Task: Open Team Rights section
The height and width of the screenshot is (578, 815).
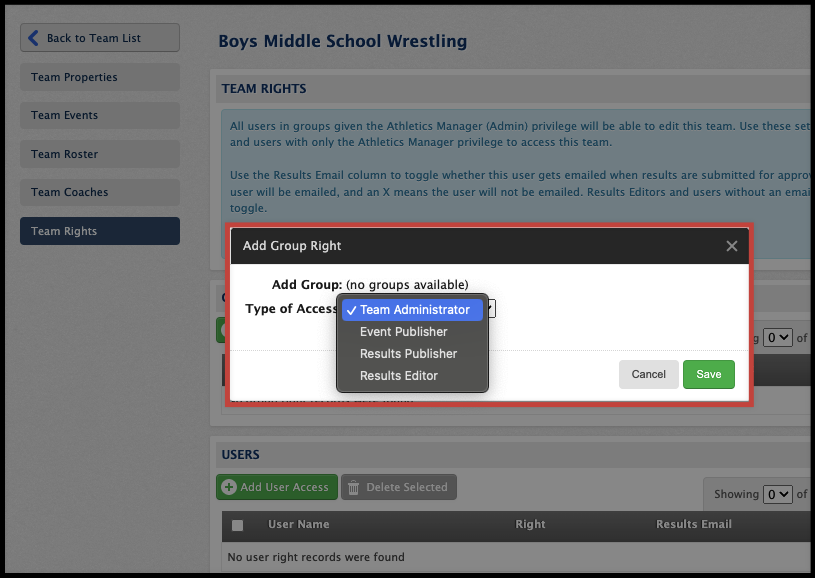Action: [x=100, y=231]
